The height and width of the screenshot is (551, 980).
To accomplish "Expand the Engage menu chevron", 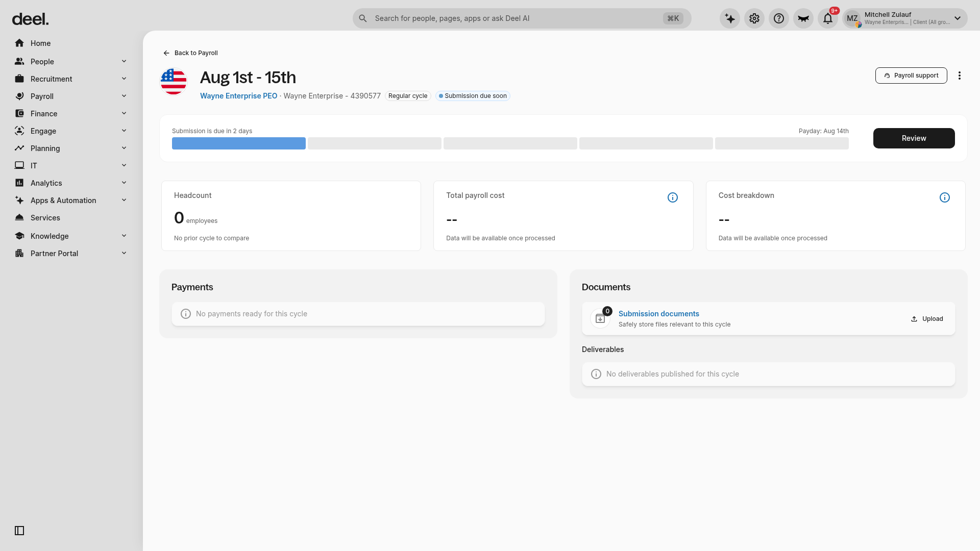I will 124,131.
